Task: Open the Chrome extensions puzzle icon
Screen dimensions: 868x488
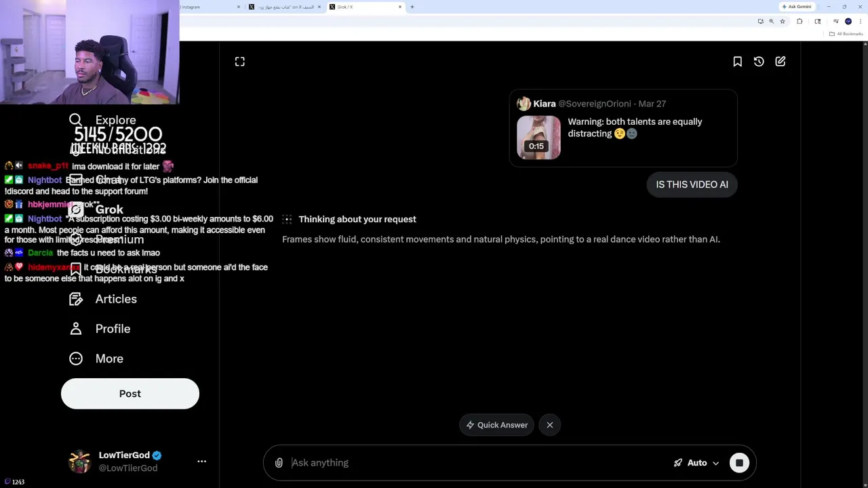Action: coord(800,22)
